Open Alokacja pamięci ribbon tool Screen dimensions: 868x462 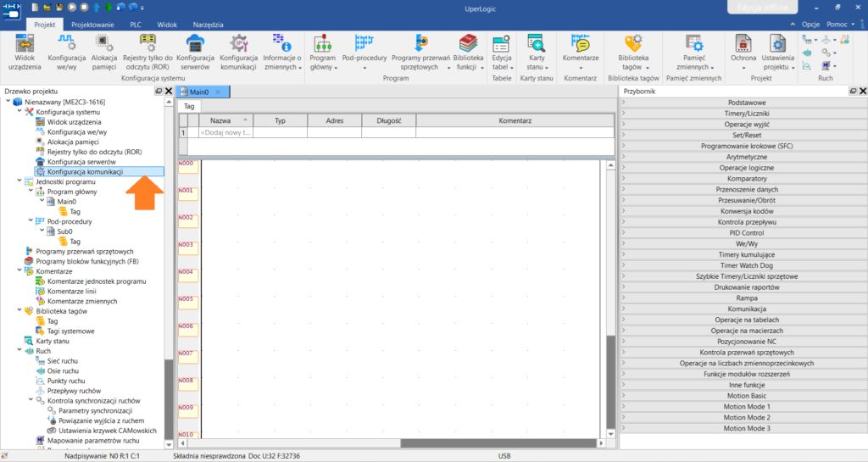tap(104, 53)
